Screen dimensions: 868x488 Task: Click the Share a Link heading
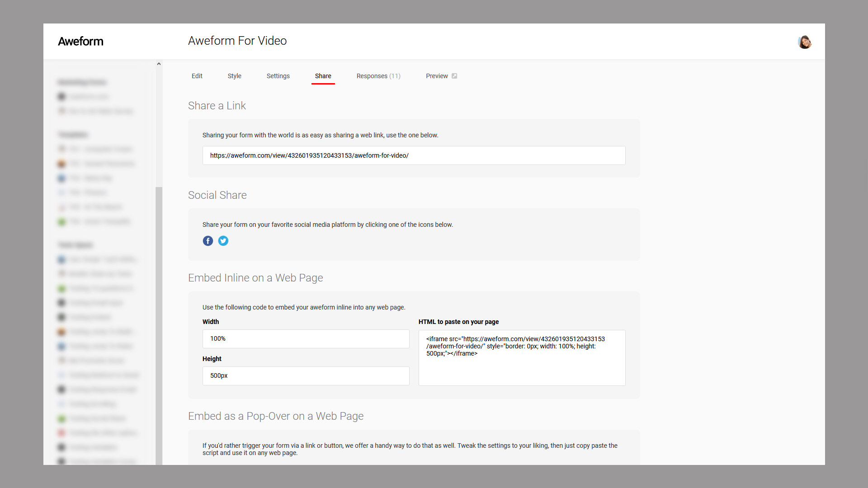coord(217,106)
